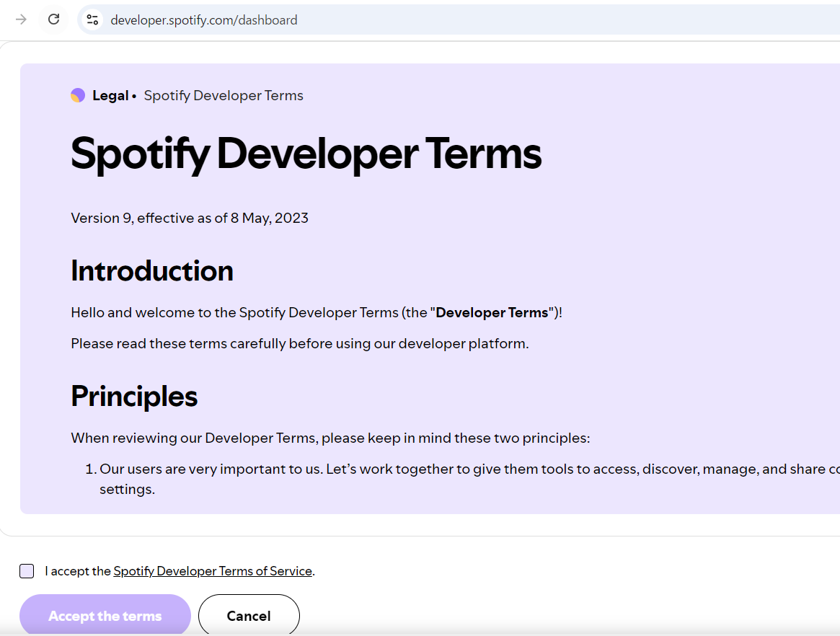Click the large Spotify Developer Terms heading
The height and width of the screenshot is (636, 840).
(306, 154)
